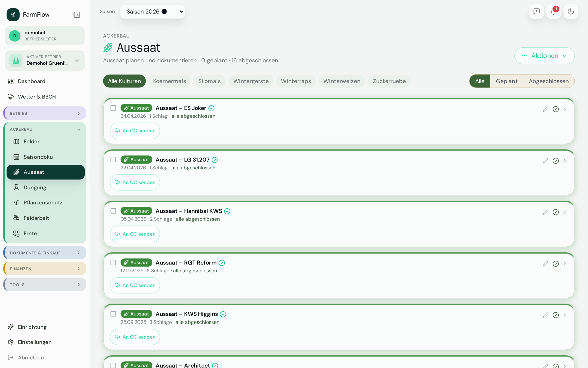Log out via Abmelden
Image resolution: width=588 pixels, height=368 pixels.
tap(45, 358)
